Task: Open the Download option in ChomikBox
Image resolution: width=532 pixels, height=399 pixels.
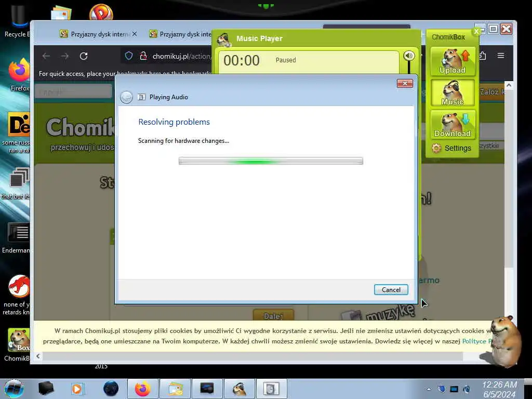Action: [453, 125]
